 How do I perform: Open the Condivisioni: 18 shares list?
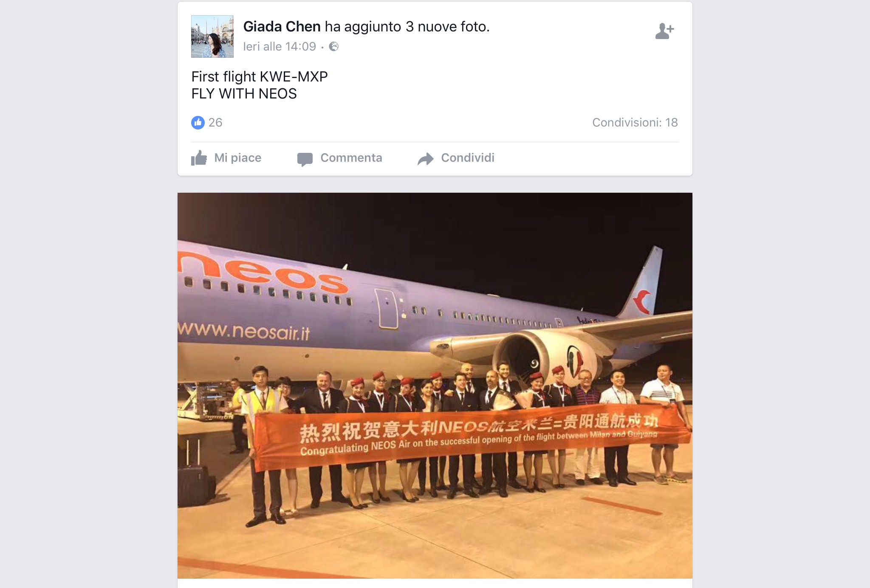click(635, 123)
